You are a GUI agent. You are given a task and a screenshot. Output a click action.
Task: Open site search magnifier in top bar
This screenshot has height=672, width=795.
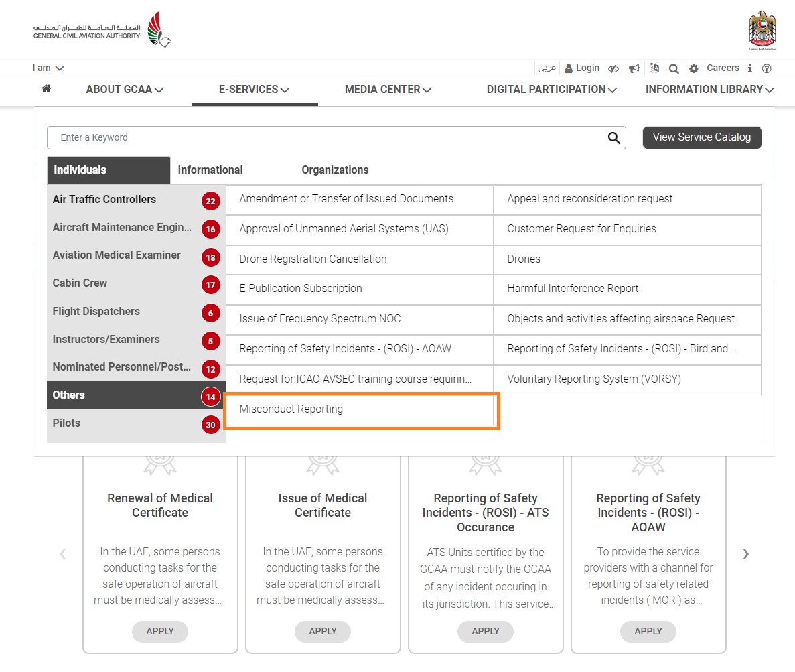(674, 68)
